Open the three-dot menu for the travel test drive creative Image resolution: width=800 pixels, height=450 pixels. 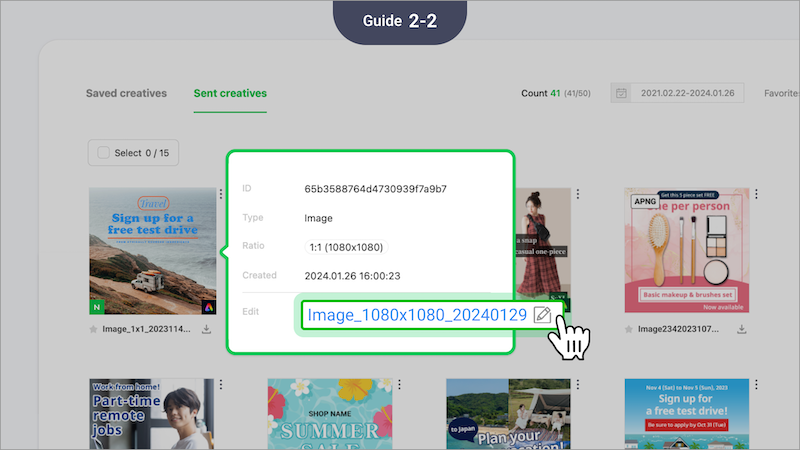(x=221, y=194)
